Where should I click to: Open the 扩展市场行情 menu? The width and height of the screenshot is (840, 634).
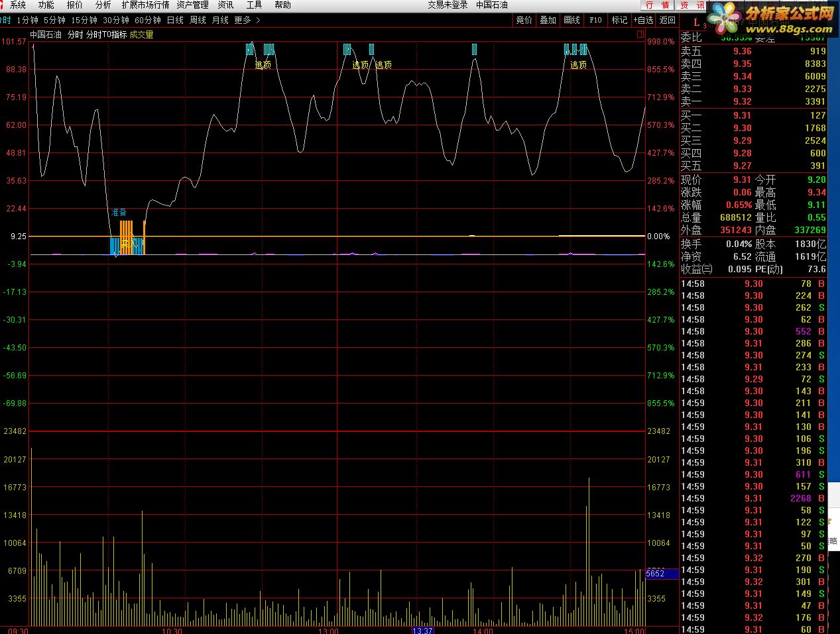pos(145,5)
